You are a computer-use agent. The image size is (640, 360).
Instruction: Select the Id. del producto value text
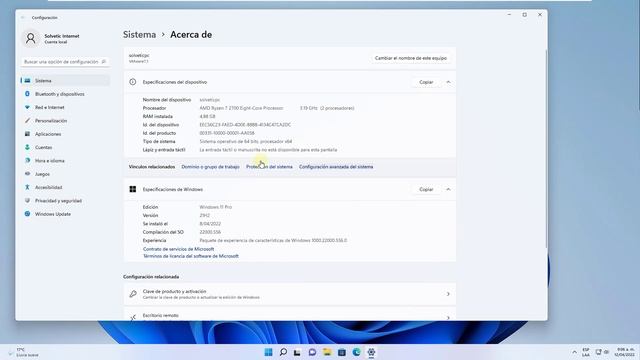[x=227, y=133]
